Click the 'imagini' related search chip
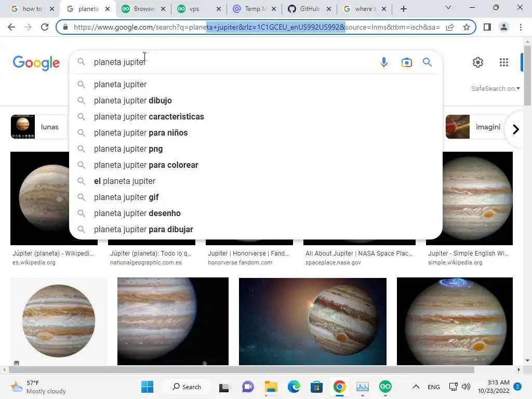Image resolution: width=532 pixels, height=399 pixels. point(475,127)
